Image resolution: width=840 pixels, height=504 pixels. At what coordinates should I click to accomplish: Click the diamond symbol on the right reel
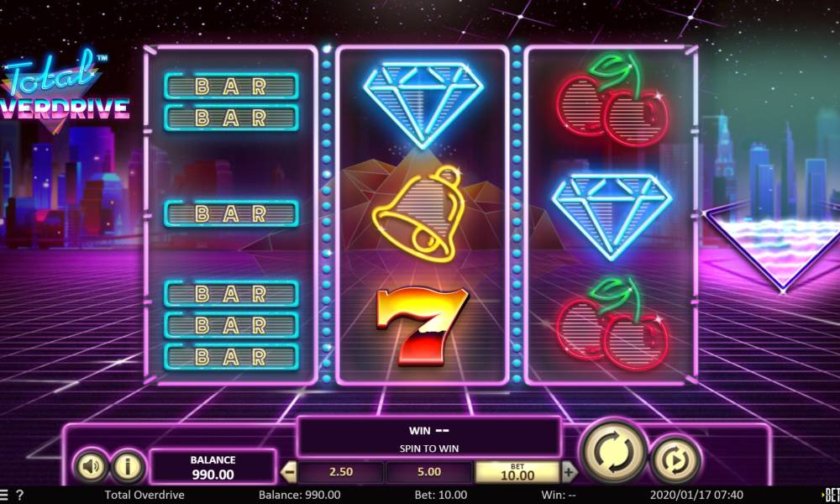pos(612,217)
